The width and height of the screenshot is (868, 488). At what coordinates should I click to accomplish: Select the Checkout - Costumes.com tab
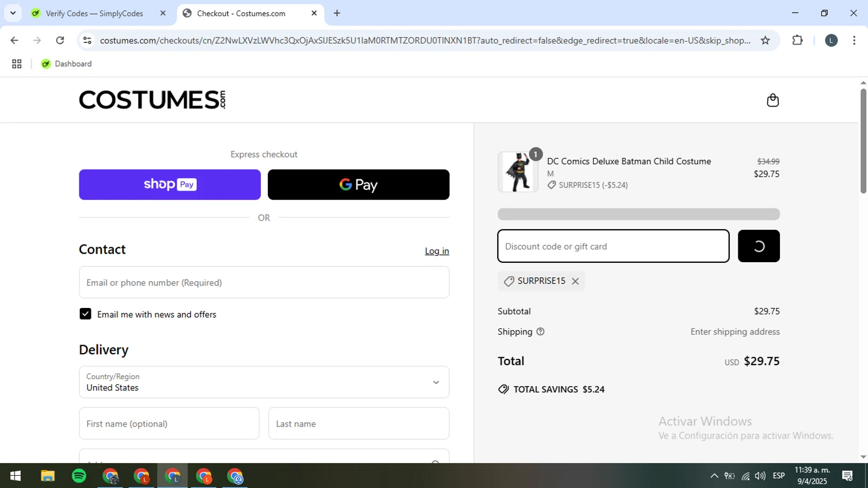pos(241,13)
